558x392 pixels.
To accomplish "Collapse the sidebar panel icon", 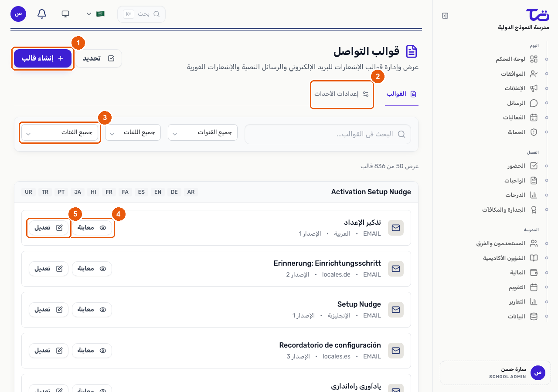I will point(445,16).
